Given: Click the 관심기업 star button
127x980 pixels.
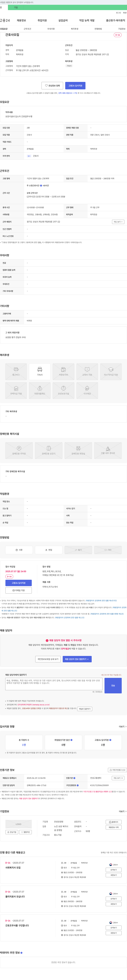Looking at the screenshot, I should [x=12, y=832].
